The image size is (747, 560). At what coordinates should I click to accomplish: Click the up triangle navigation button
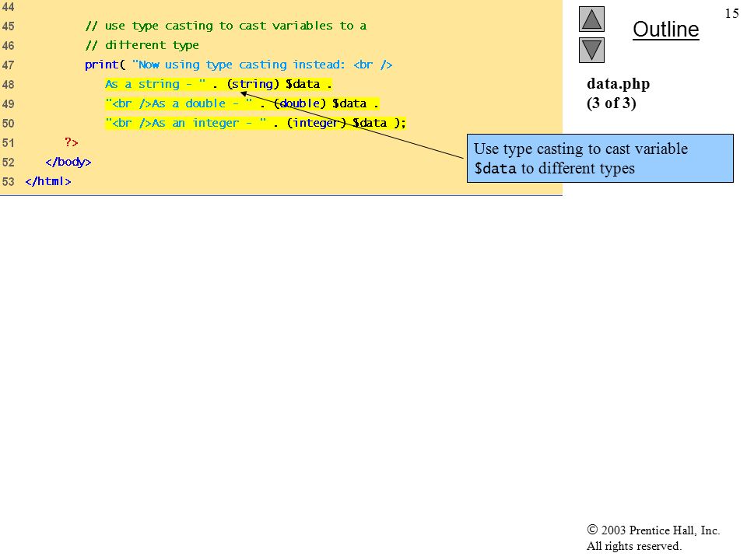591,19
